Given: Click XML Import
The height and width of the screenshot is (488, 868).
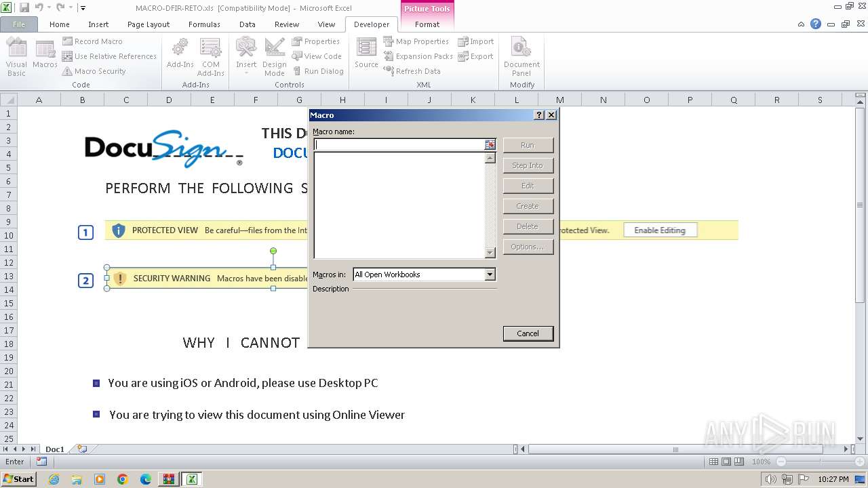Looking at the screenshot, I should click(476, 41).
